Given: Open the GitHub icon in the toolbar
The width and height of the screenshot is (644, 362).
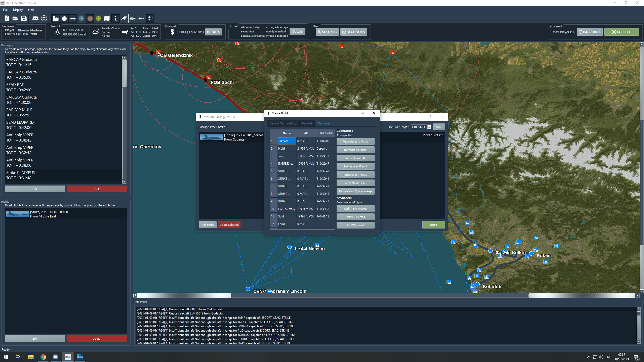Looking at the screenshot, I should click(44, 18).
